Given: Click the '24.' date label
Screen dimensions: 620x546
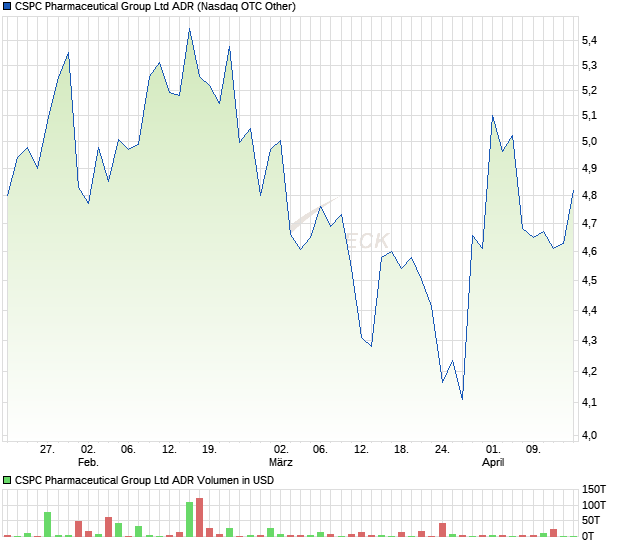Looking at the screenshot, I should pyautogui.click(x=442, y=450).
